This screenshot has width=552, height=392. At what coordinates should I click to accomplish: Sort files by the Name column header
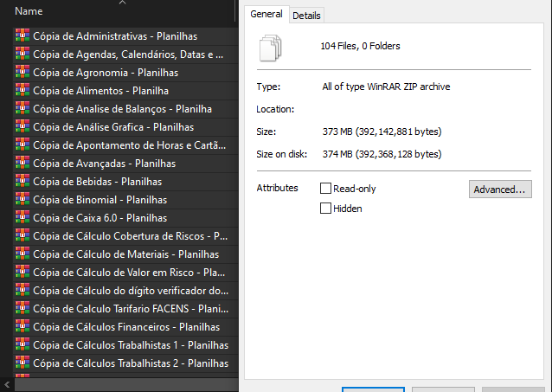[29, 11]
